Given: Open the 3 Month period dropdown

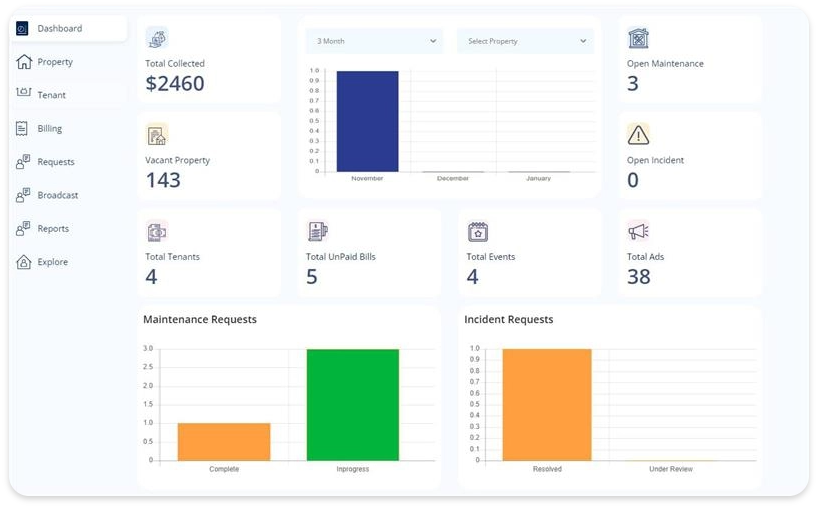Looking at the screenshot, I should tap(375, 41).
